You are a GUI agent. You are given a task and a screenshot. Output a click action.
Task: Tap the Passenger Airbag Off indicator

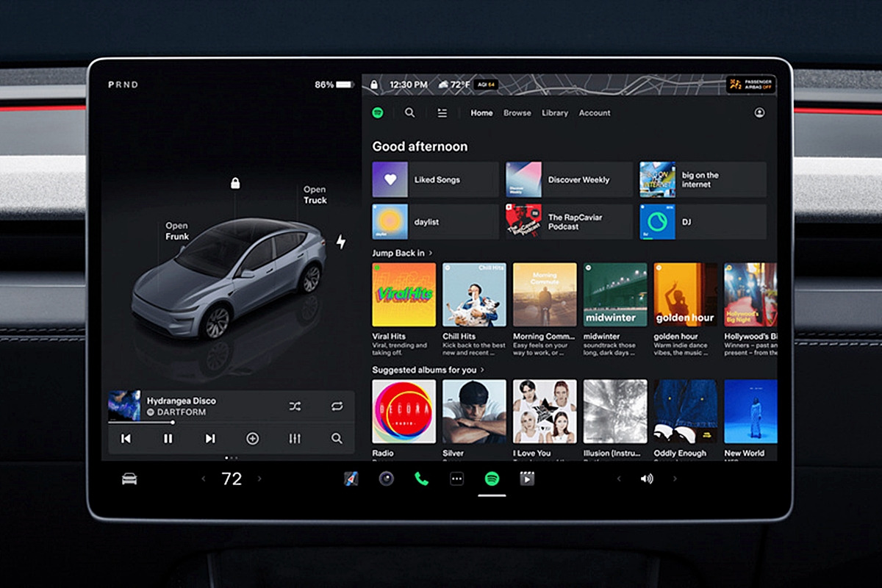tap(751, 85)
